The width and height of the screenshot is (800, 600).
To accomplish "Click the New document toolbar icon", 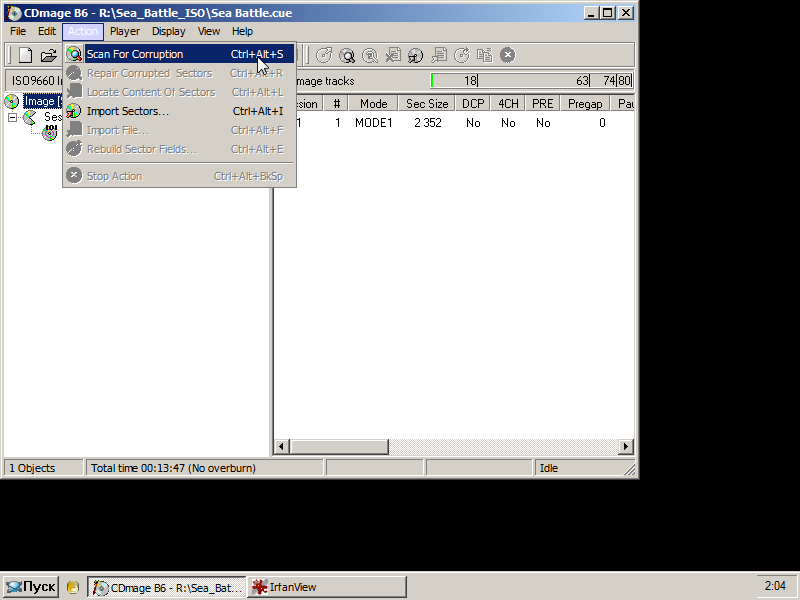I will click(x=26, y=55).
